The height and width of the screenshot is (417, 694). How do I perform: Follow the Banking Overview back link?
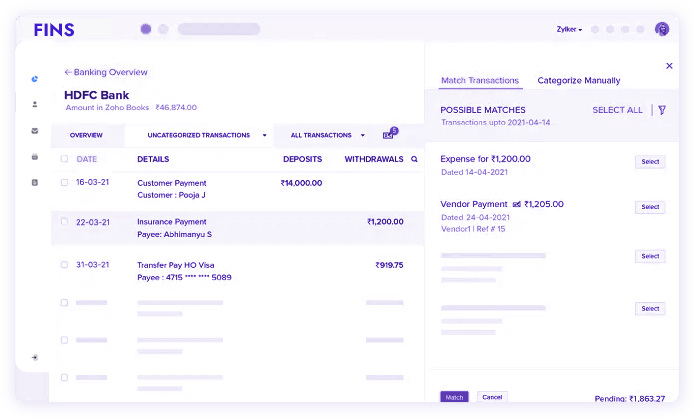tap(106, 72)
